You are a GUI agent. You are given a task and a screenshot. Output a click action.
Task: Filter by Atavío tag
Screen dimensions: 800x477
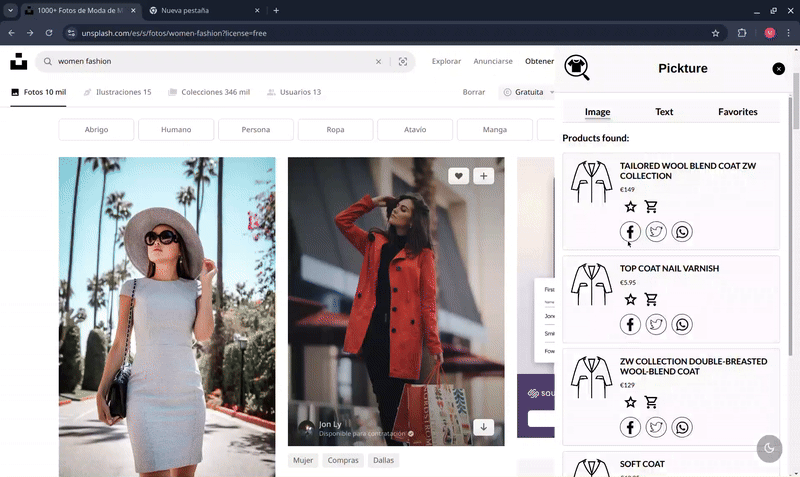pos(415,130)
